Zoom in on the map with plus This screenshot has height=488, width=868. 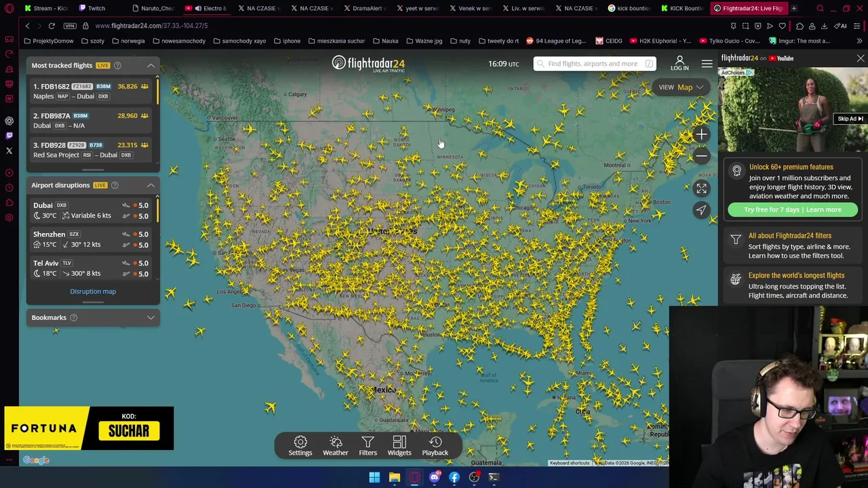[702, 135]
